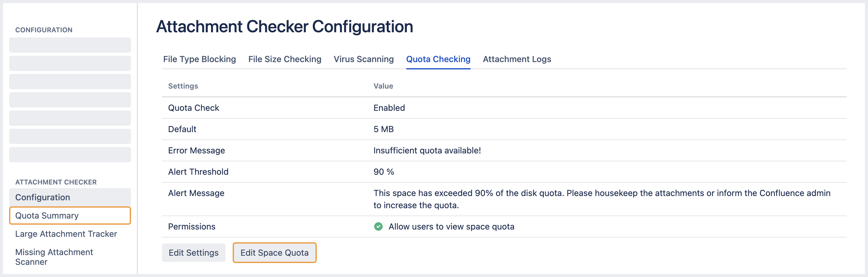Viewport: 868px width, 277px height.
Task: Click the Value column header
Action: (x=383, y=86)
